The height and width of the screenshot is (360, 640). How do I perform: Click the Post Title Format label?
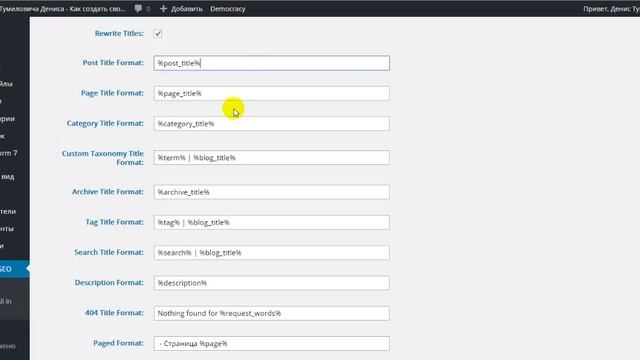(113, 63)
